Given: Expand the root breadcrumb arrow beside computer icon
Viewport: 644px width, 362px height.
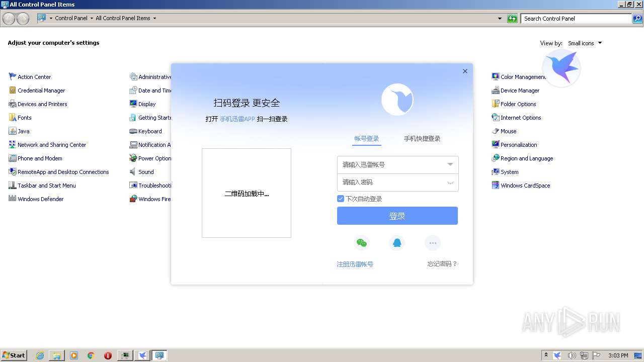Looking at the screenshot, I should coord(51,18).
